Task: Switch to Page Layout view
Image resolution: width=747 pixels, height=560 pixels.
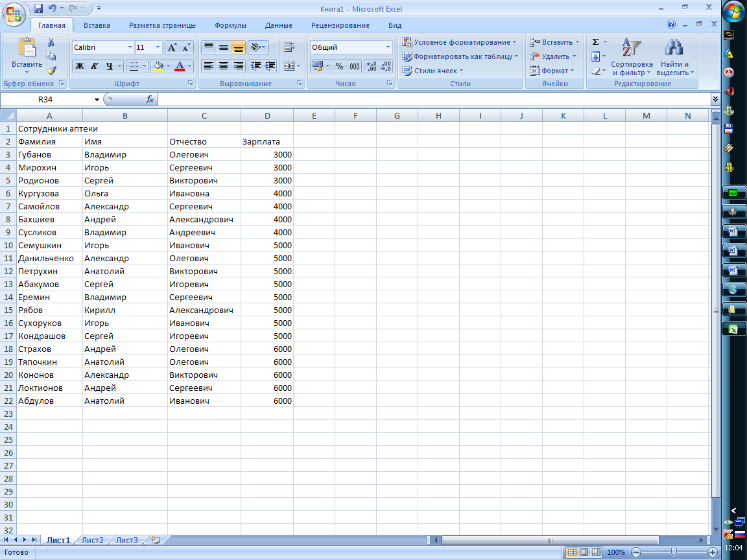Action: pos(584,552)
